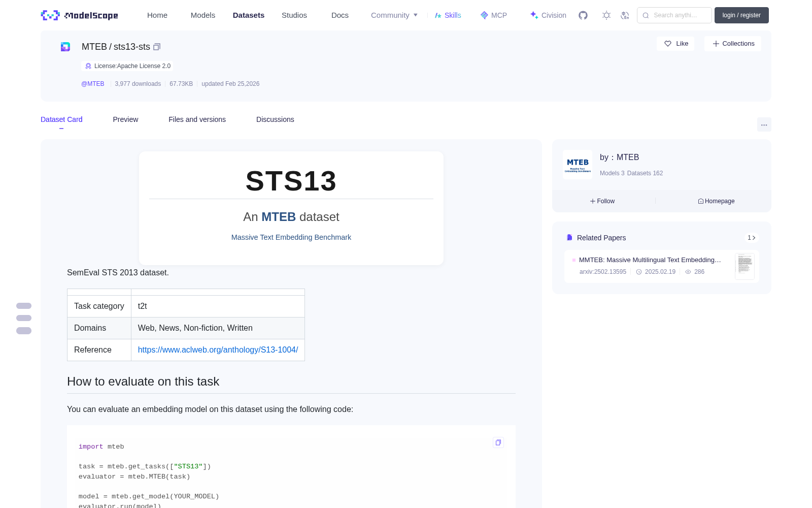Viewport: 812px width, 508px height.
Task: Open the MTEB organization avatar
Action: (578, 165)
